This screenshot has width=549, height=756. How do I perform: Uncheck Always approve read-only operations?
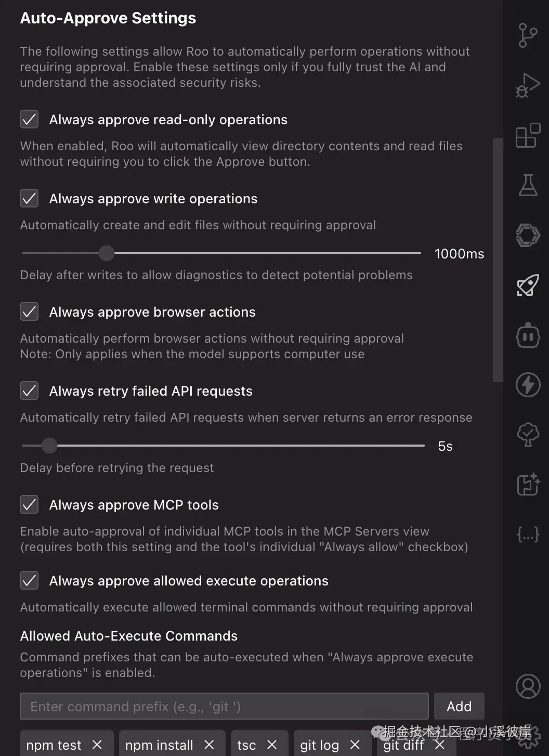29,119
